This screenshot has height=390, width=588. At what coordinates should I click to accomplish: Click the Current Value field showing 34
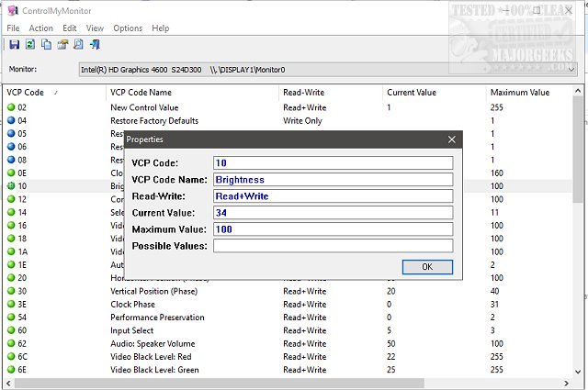(x=333, y=213)
